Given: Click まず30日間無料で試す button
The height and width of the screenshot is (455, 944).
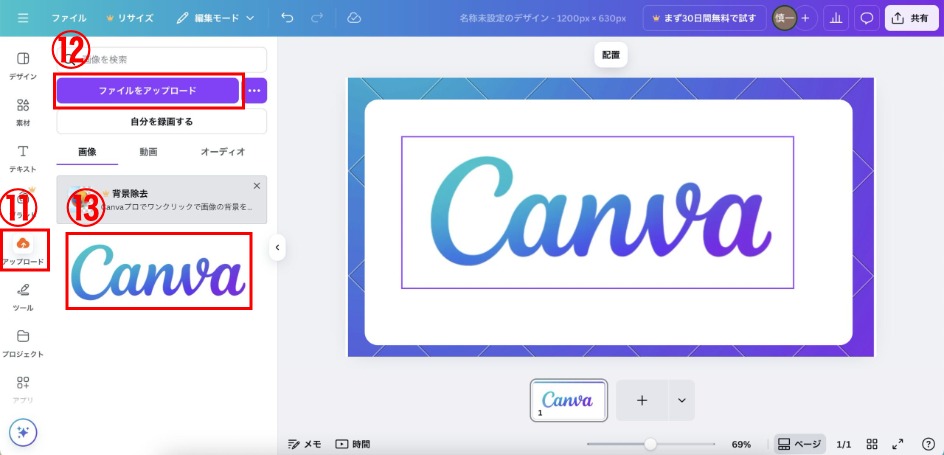Looking at the screenshot, I should pyautogui.click(x=704, y=18).
